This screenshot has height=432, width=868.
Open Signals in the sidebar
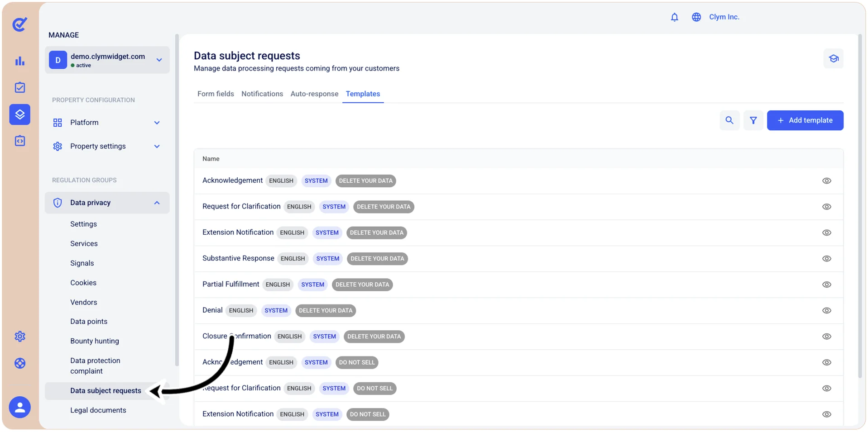point(82,263)
